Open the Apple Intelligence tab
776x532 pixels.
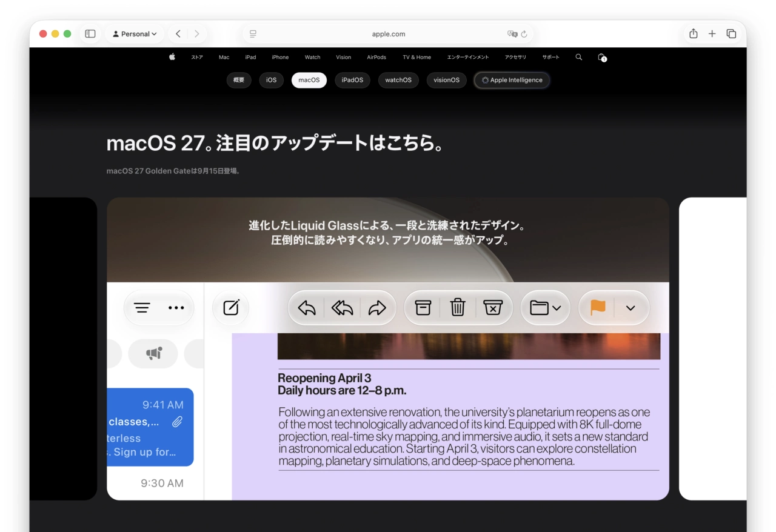click(x=512, y=80)
